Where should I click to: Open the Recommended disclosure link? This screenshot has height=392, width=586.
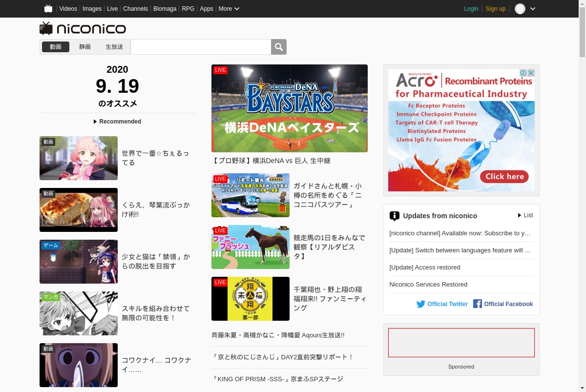117,122
